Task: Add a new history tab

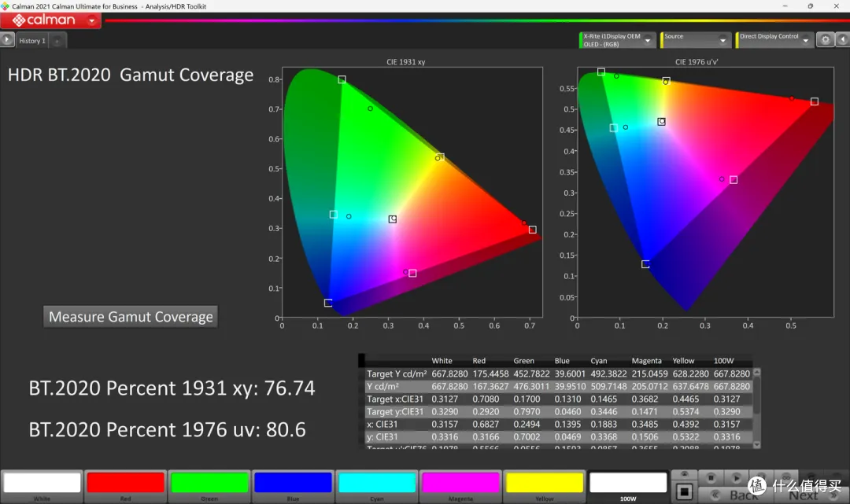Action: click(57, 41)
